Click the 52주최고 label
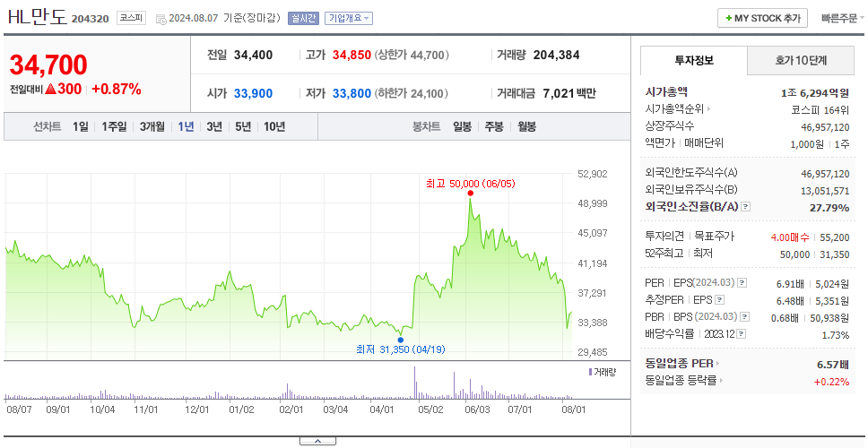Image resolution: width=868 pixels, height=448 pixels. [664, 254]
